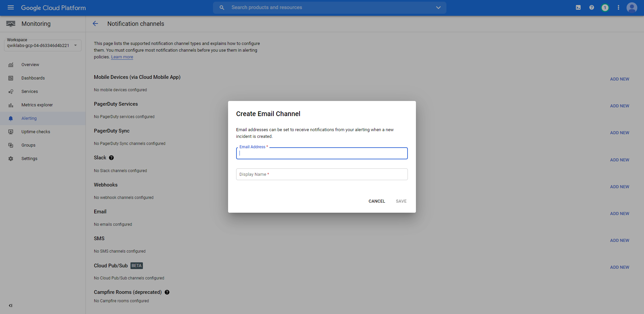
Task: Click the Settings gear icon
Action: point(11,159)
